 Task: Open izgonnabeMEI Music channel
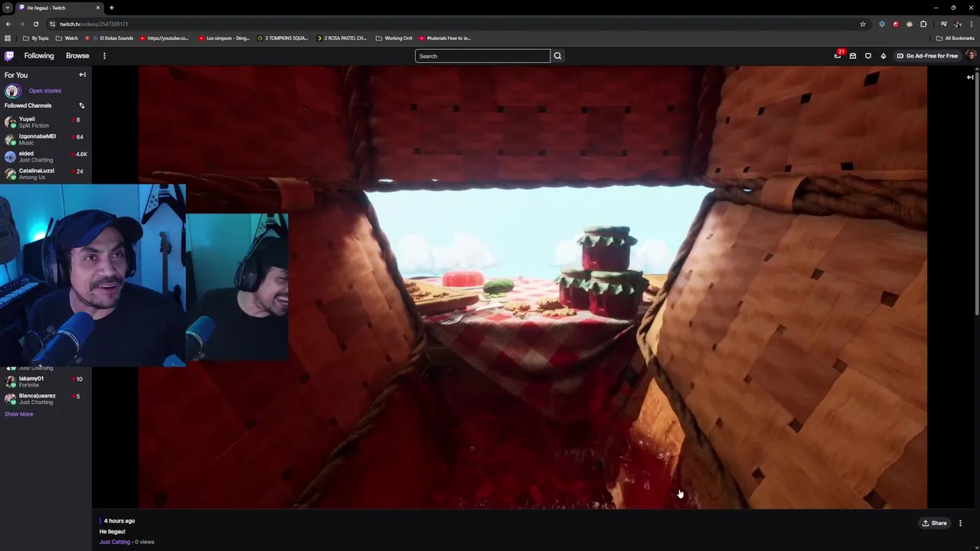pyautogui.click(x=46, y=139)
